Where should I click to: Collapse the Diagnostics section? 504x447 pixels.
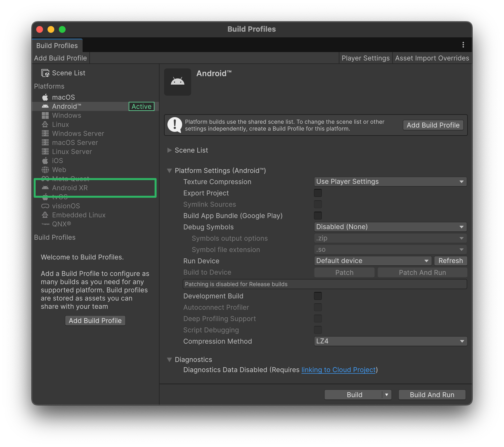click(169, 360)
